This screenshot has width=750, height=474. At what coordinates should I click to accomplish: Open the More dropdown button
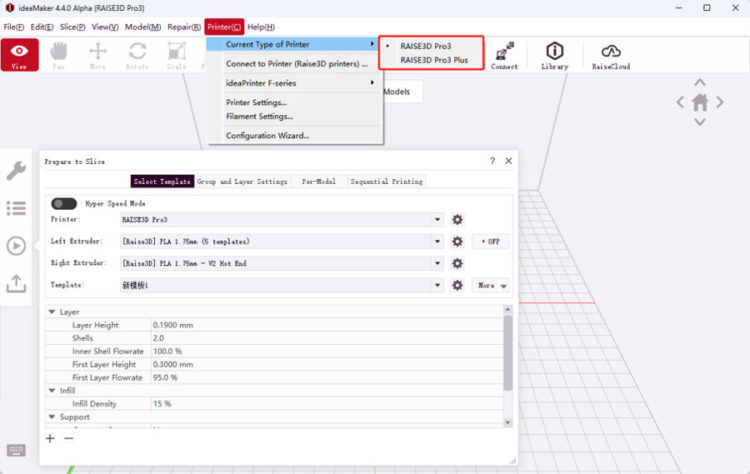490,286
